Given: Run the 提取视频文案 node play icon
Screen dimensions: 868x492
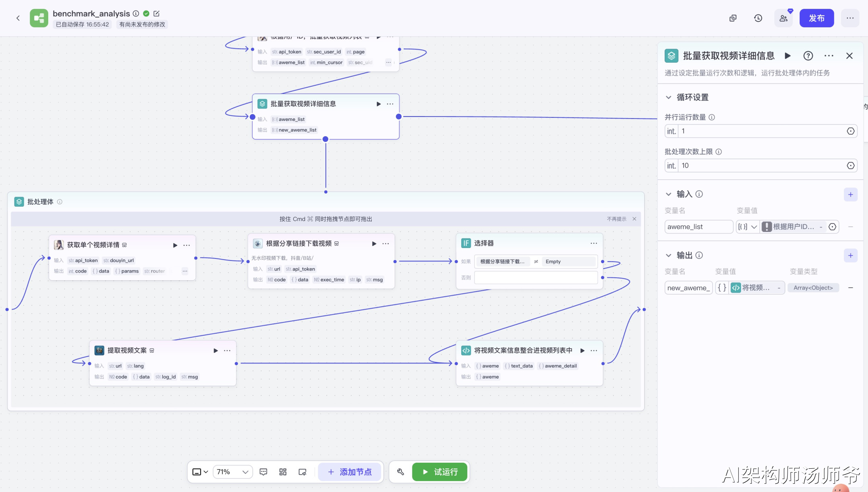Looking at the screenshot, I should point(215,351).
